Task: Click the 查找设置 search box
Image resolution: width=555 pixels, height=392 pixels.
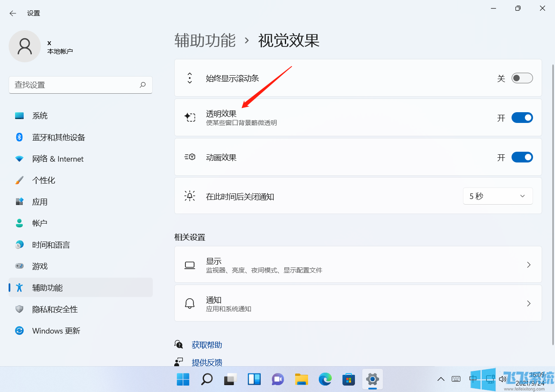Action: [x=80, y=85]
